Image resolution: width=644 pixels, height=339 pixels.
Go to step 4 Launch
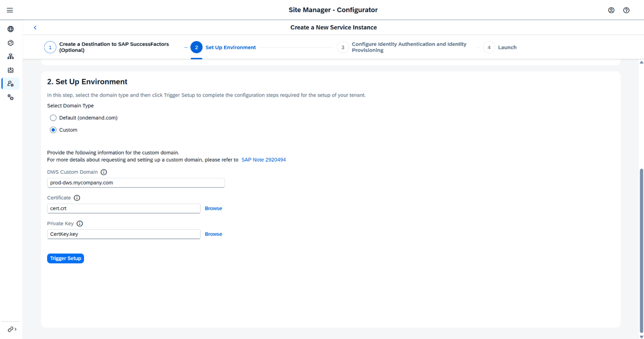coord(500,47)
